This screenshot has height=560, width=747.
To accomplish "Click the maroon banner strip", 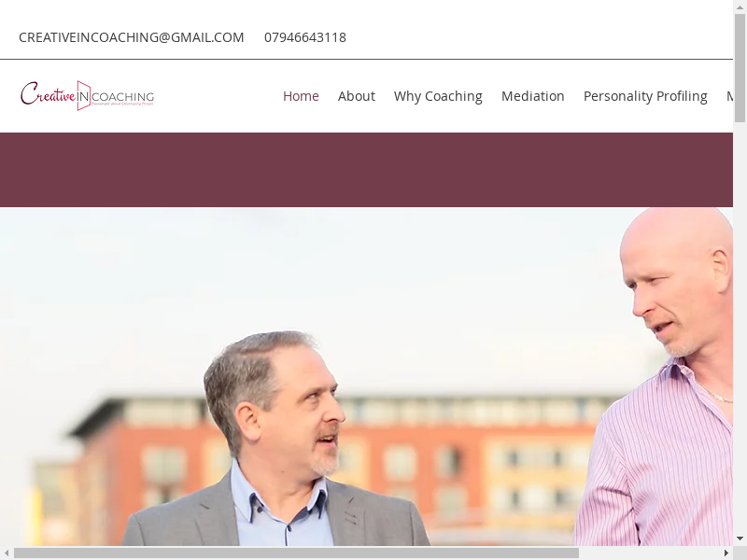I will point(366,170).
